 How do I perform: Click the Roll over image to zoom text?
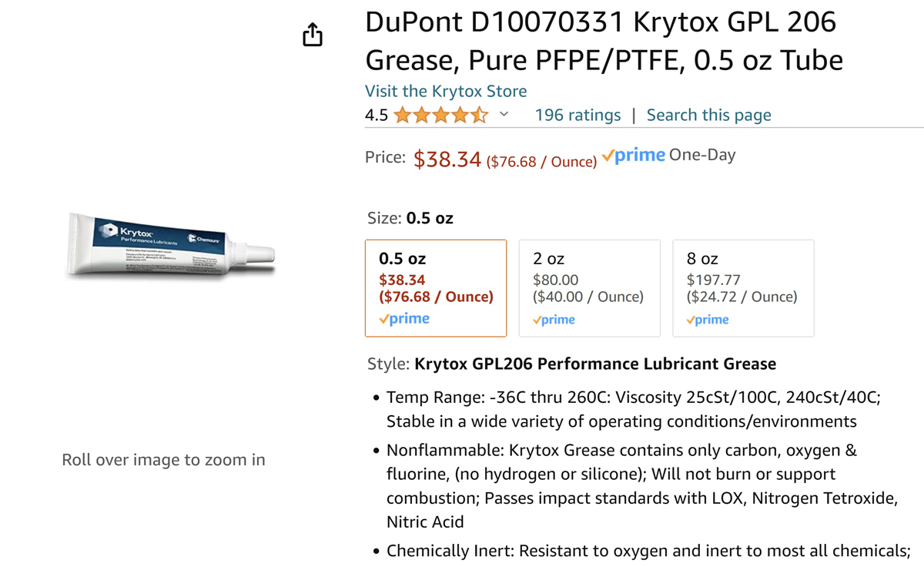163,460
